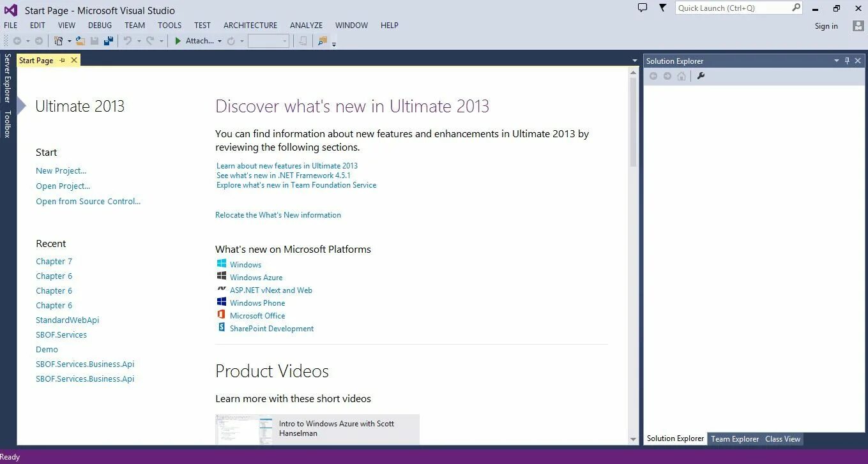The height and width of the screenshot is (464, 868).
Task: Click the Open File folder icon
Action: [x=80, y=41]
